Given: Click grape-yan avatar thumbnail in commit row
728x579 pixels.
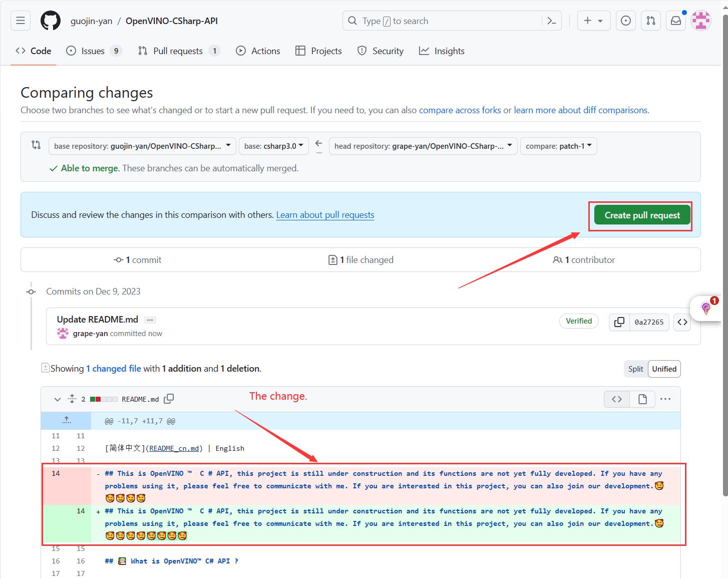Looking at the screenshot, I should coord(63,334).
